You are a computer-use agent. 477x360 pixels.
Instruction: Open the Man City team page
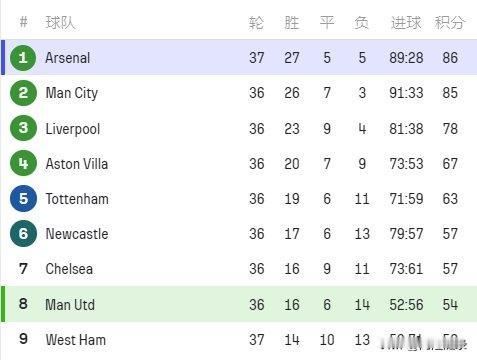click(72, 93)
